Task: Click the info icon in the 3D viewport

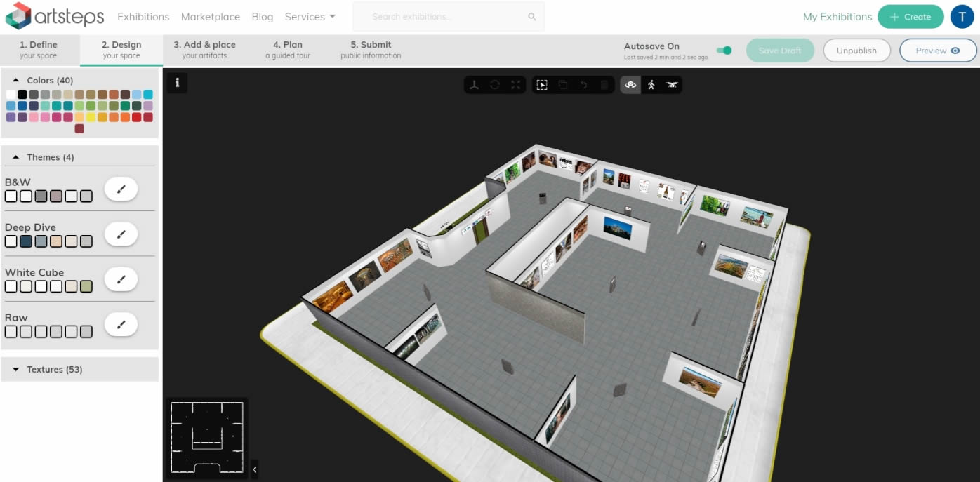Action: click(x=177, y=83)
